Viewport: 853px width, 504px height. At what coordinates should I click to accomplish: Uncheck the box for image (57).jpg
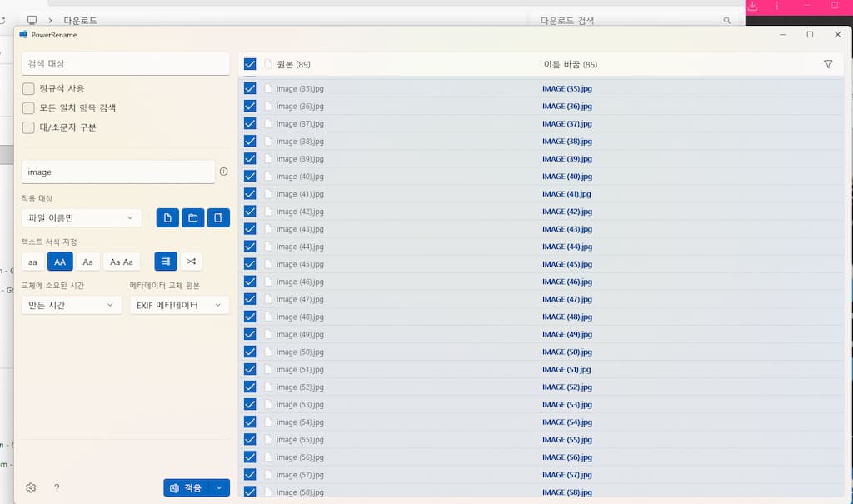click(250, 475)
